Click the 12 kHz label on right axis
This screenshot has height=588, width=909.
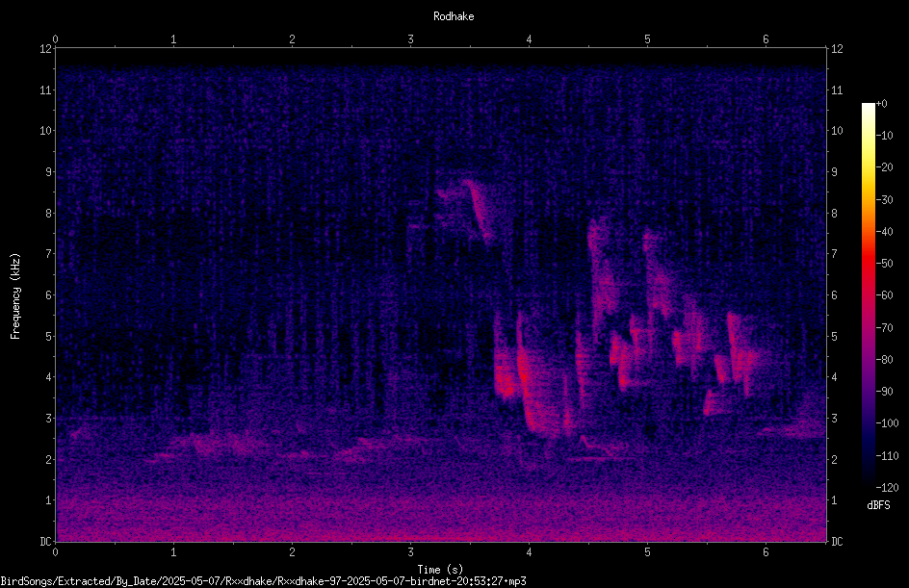pyautogui.click(x=837, y=49)
